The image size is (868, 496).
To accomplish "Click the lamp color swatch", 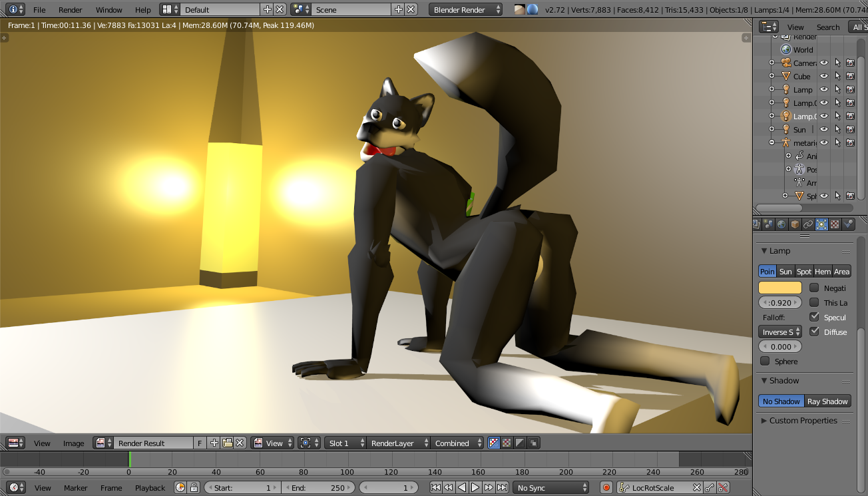I will (780, 288).
